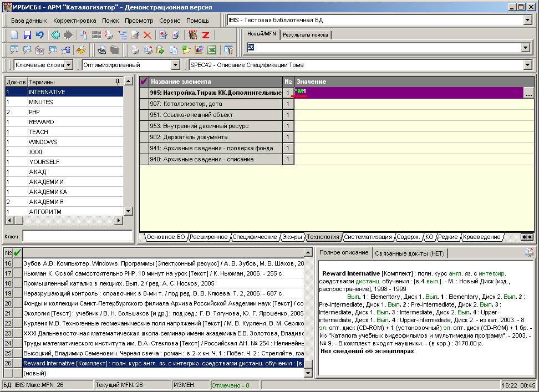The image size is (539, 392).
Task: Open the 'Корректировка' menu
Action: click(x=74, y=21)
